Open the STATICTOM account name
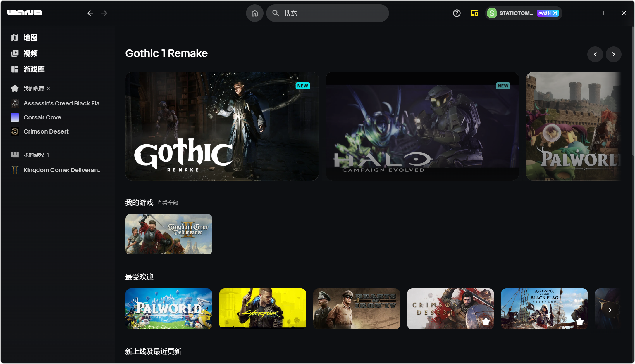635x364 pixels. [516, 13]
